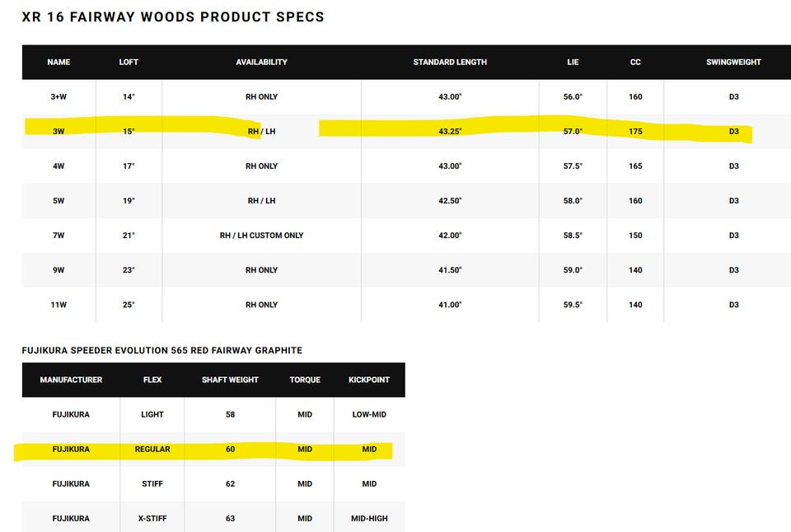Screen dimensions: 791x532
Task: Click the 43.25" standard length value
Action: pyautogui.click(x=450, y=131)
